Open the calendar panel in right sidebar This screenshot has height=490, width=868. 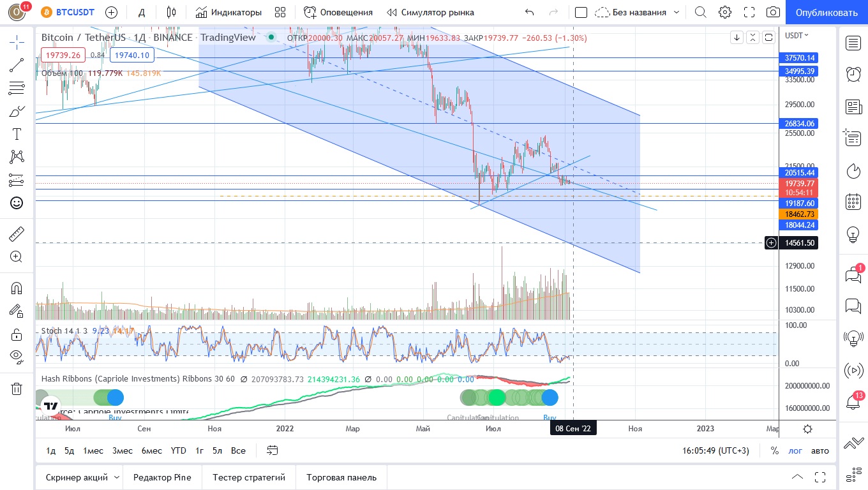tap(853, 202)
